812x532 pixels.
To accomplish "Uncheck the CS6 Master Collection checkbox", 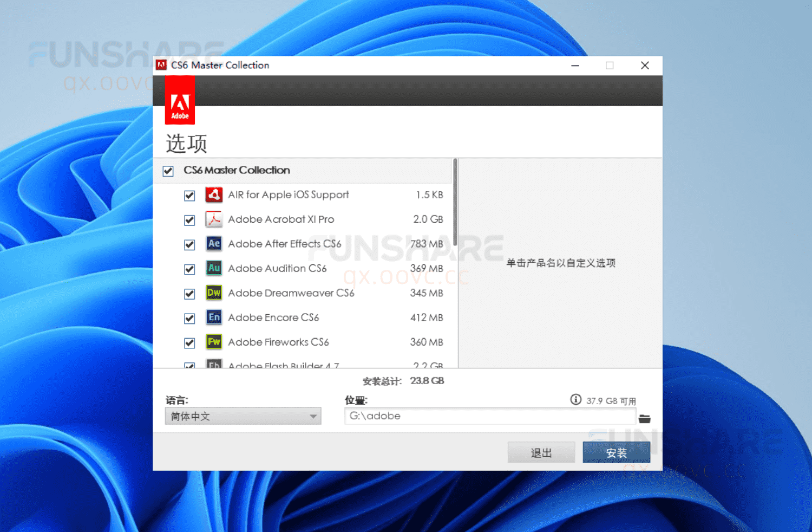I will tap(168, 171).
